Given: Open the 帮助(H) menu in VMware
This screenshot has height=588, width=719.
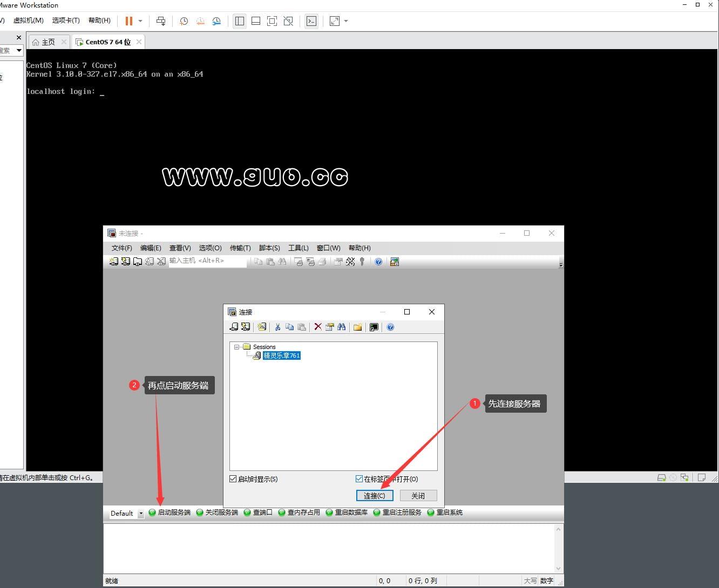Looking at the screenshot, I should (x=99, y=20).
